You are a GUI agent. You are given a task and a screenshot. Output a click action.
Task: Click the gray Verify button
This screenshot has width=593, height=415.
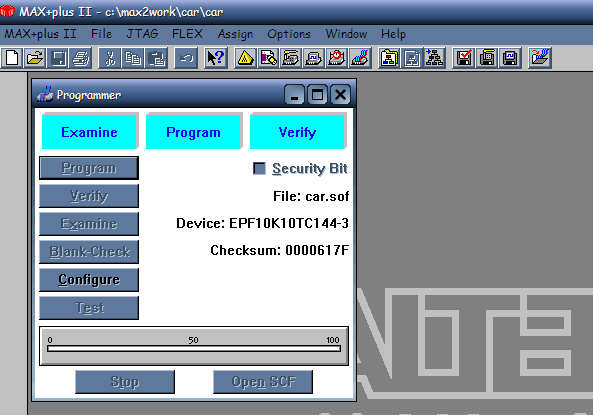coord(89,196)
